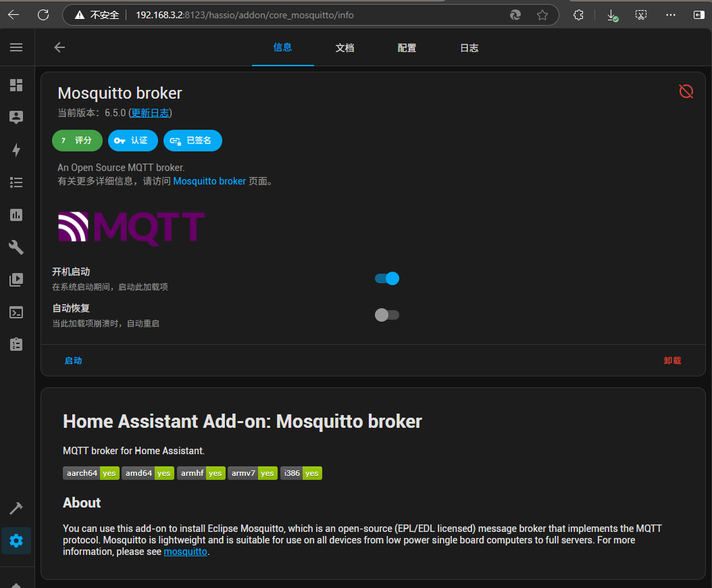The image size is (712, 588).
Task: Open the Energy lightning bolt icon
Action: tap(16, 150)
